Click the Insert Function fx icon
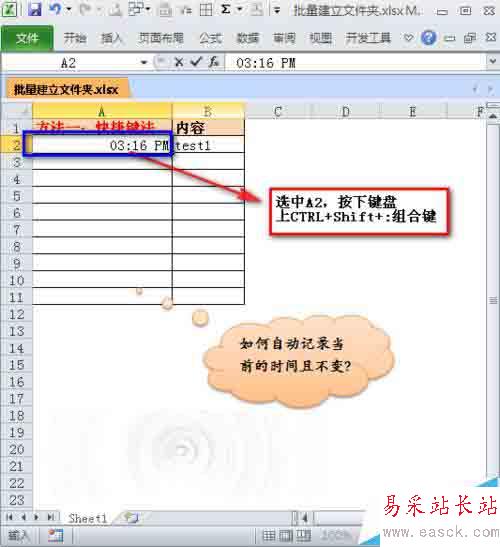This screenshot has width=500, height=547. pos(214,62)
